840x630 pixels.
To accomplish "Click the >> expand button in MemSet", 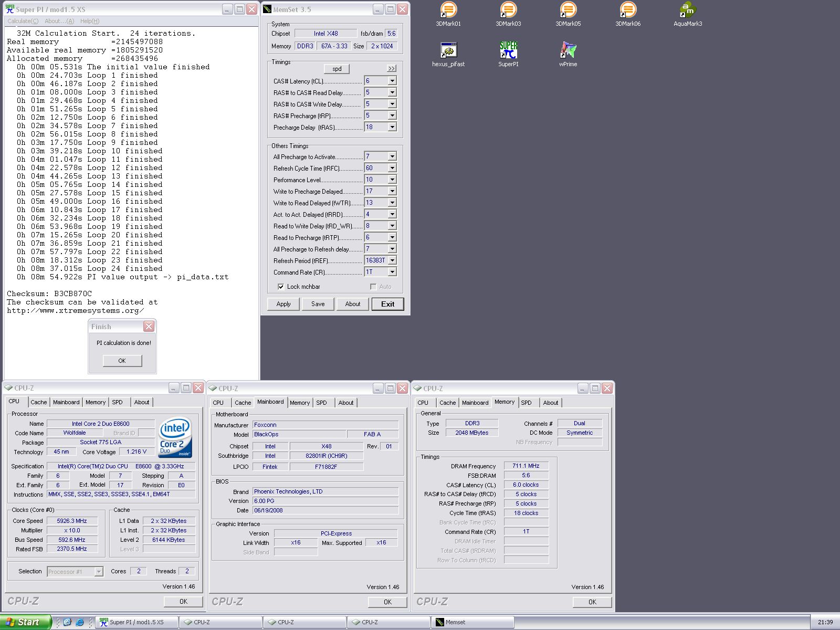I will [x=392, y=69].
